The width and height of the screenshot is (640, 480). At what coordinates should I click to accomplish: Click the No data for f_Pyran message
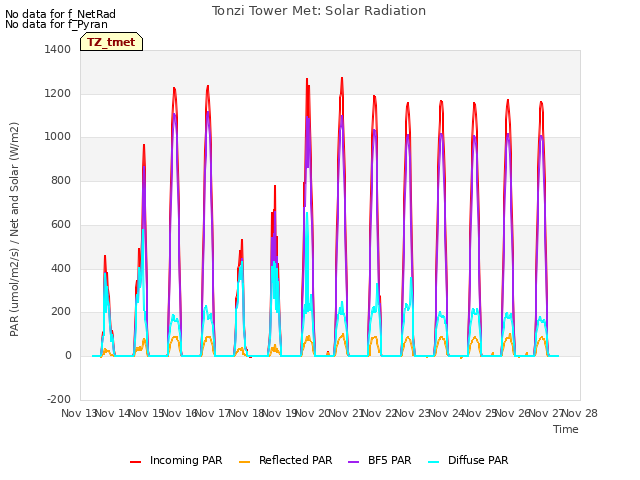pos(56,24)
